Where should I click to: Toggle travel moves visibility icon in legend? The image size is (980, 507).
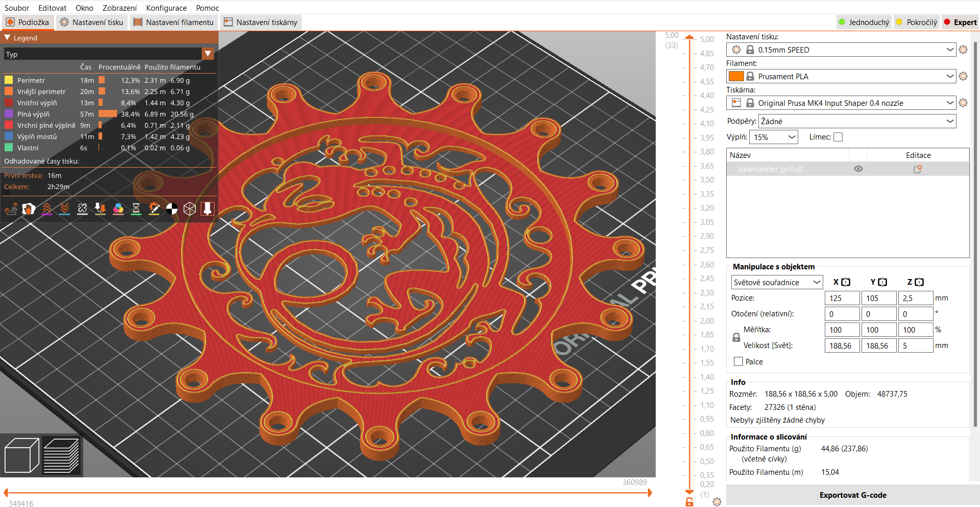(11, 209)
